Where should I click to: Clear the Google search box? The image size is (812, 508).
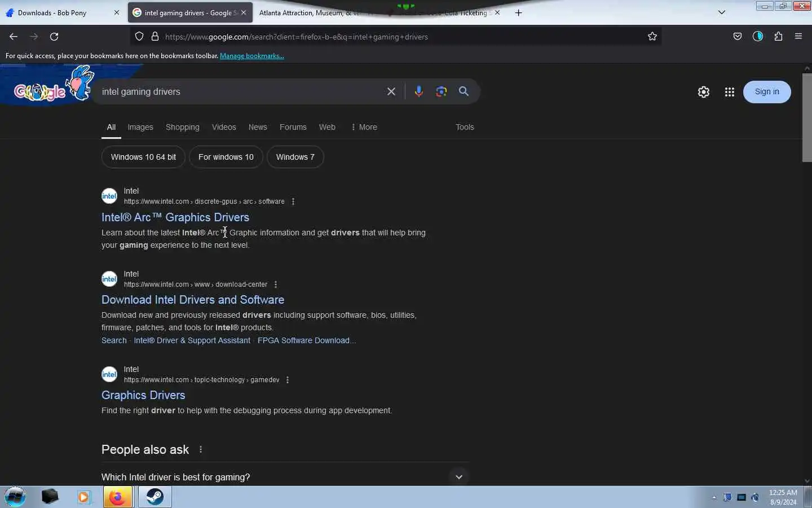391,91
